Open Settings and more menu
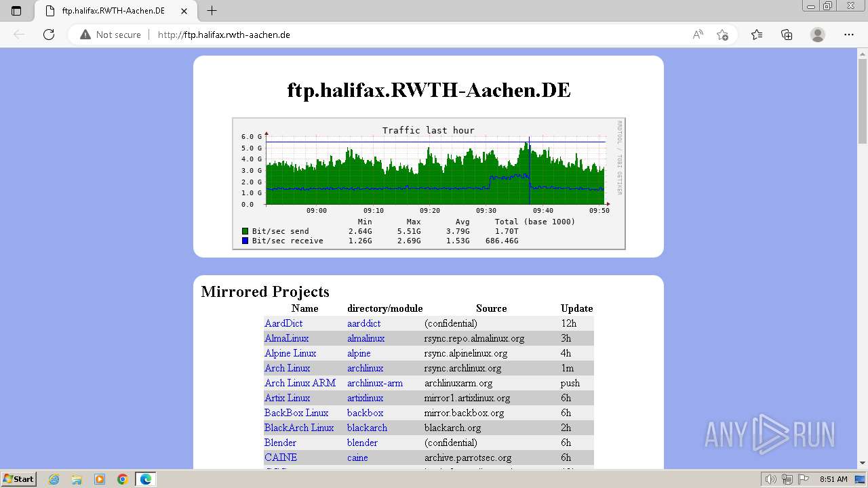868x488 pixels. [849, 35]
